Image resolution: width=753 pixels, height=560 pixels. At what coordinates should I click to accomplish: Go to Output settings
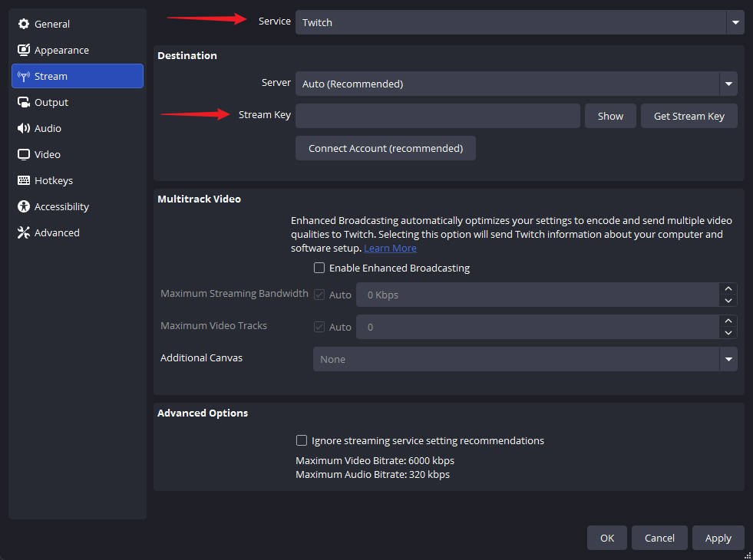[x=78, y=102]
